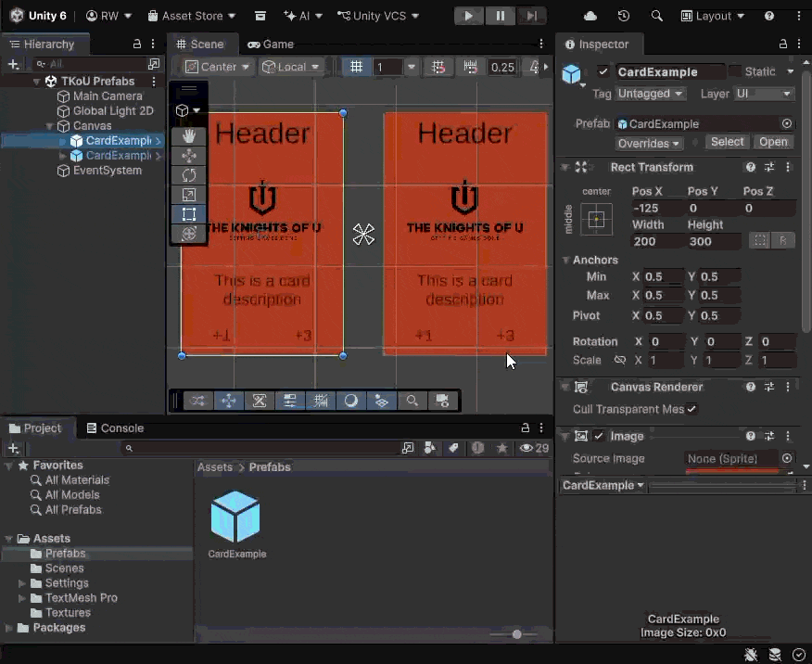
Task: Click the Step frame button
Action: pyautogui.click(x=532, y=16)
